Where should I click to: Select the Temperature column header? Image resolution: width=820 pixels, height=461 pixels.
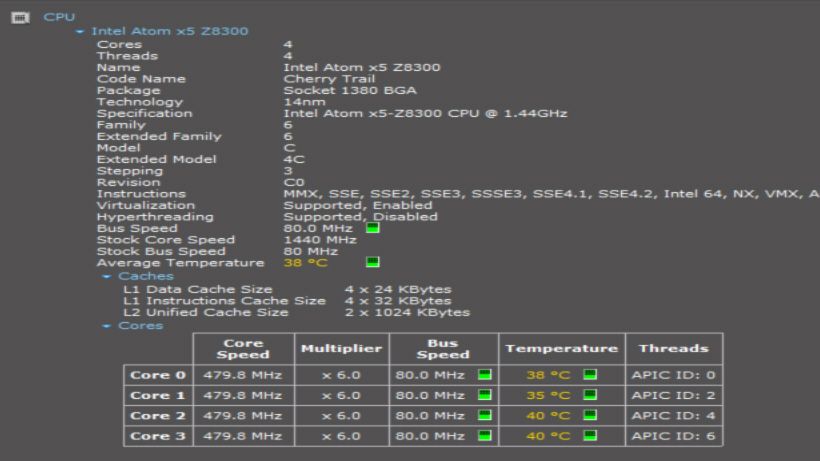(x=561, y=349)
